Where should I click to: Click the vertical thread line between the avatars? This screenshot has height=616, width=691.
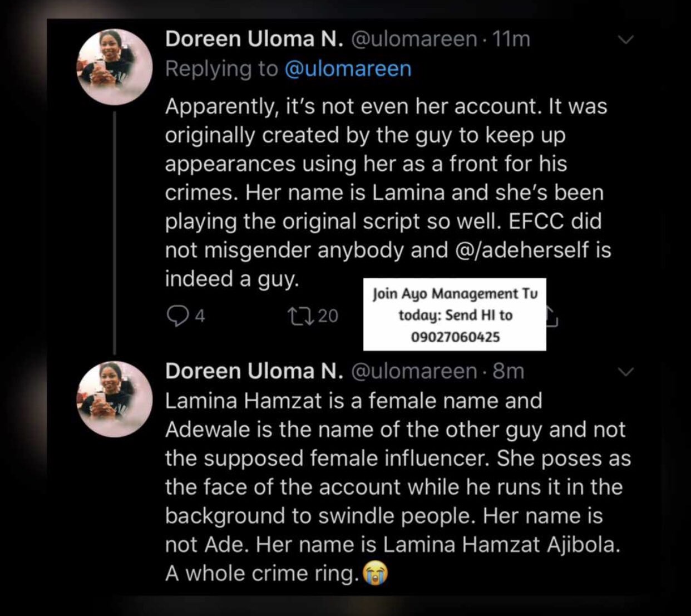115,234
